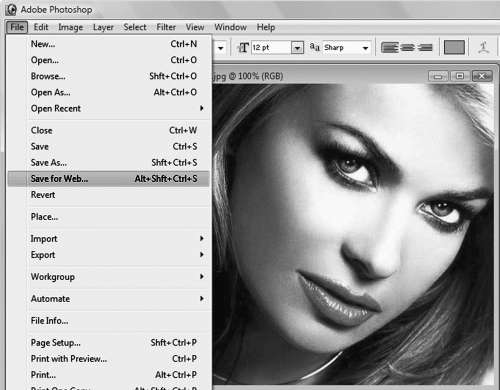This screenshot has width=500, height=390.
Task: Click the Adobe Photoshop title bar icon
Action: (x=11, y=9)
